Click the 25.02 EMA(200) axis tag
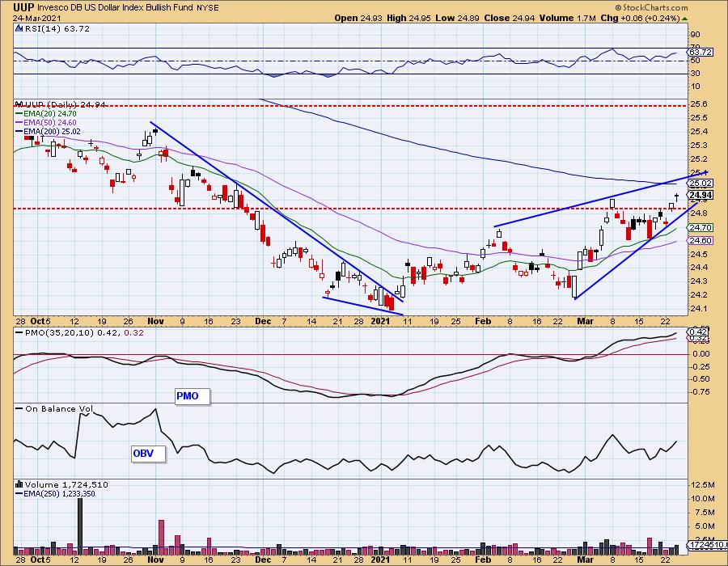 pyautogui.click(x=700, y=184)
